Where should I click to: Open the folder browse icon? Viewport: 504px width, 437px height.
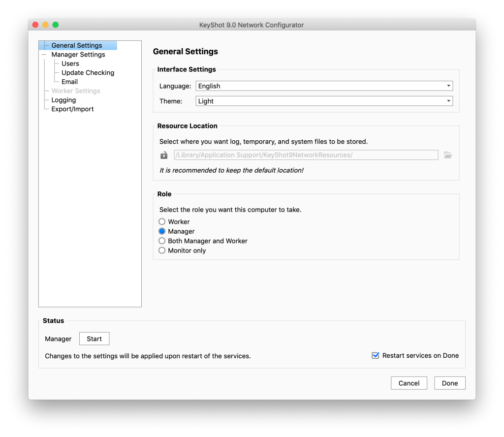447,155
